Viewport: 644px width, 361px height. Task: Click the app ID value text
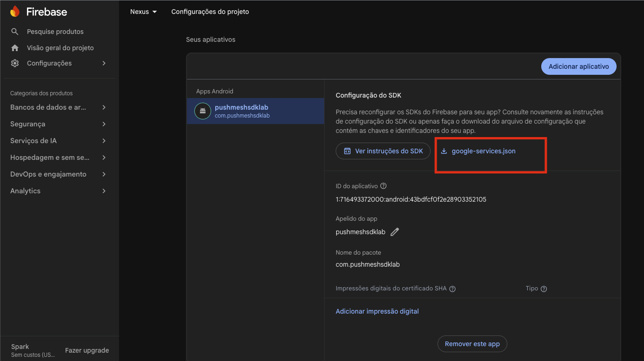(411, 199)
